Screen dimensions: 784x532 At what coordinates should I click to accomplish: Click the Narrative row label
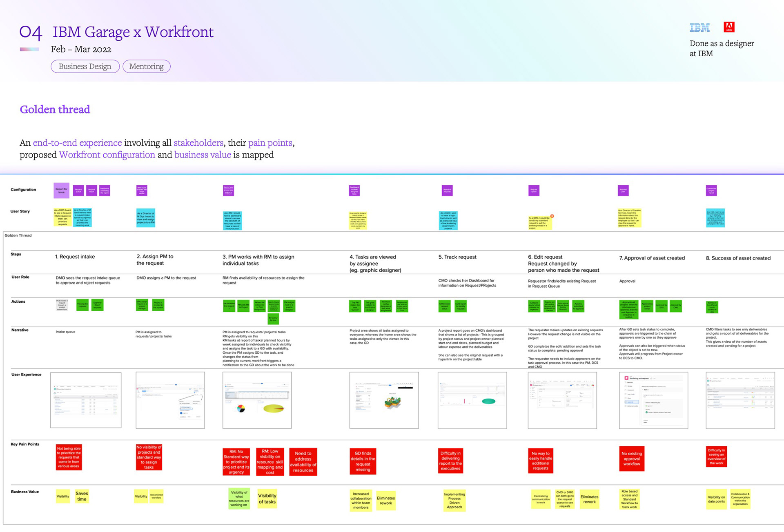pyautogui.click(x=20, y=330)
